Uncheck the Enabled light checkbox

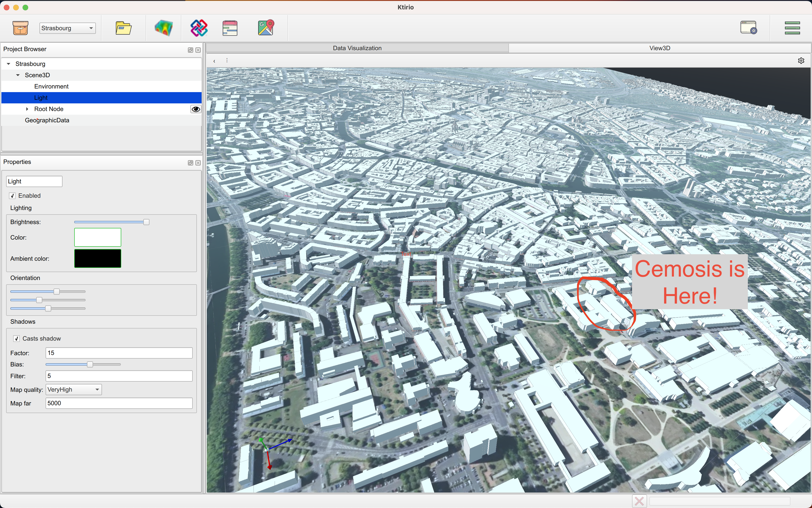click(12, 196)
